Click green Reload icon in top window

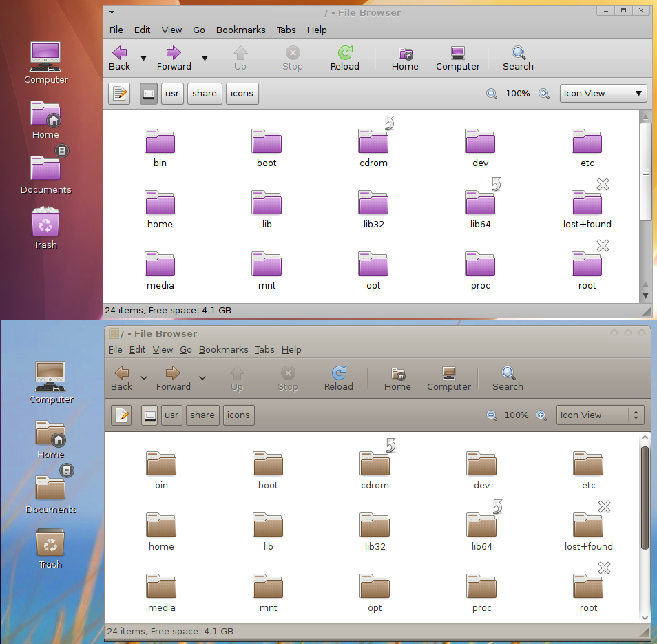click(345, 53)
